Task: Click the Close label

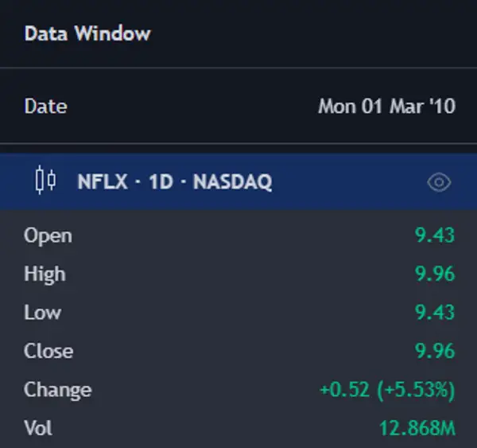Action: (x=48, y=351)
